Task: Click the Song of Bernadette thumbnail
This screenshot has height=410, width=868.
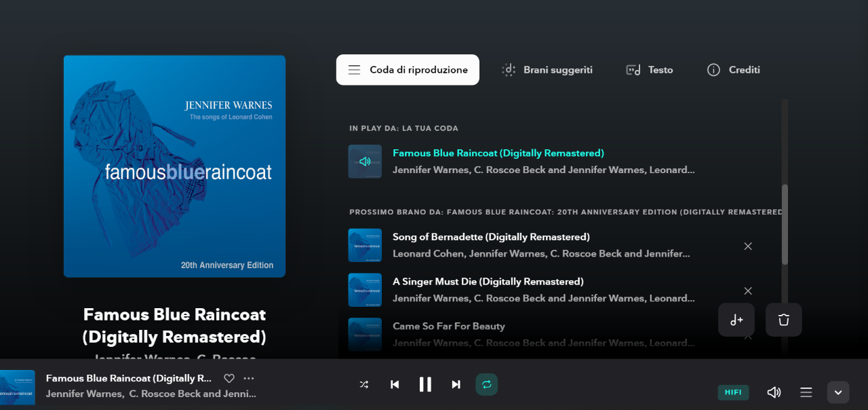Action: point(365,245)
